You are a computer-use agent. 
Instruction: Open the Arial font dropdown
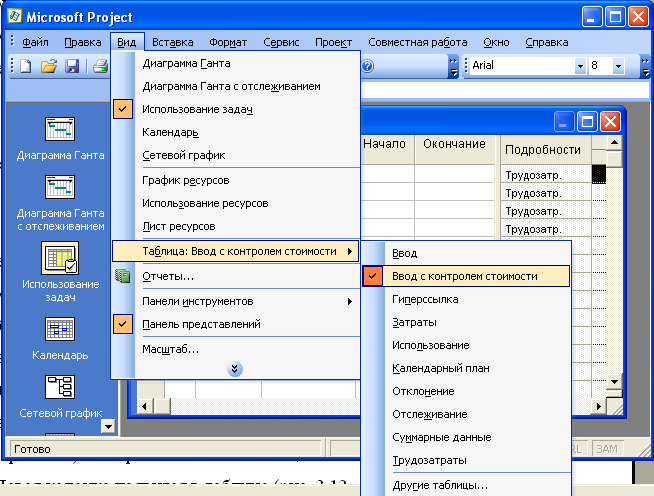tap(580, 66)
